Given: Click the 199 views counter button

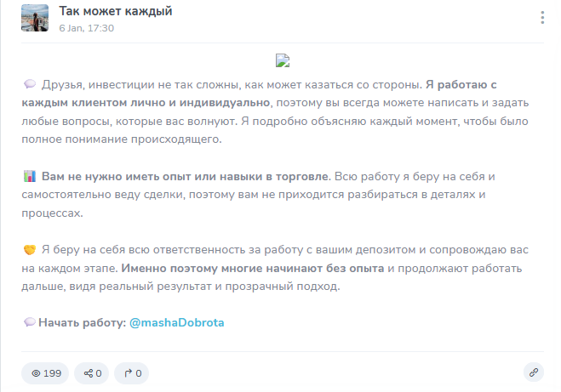Looking at the screenshot, I should point(45,373).
